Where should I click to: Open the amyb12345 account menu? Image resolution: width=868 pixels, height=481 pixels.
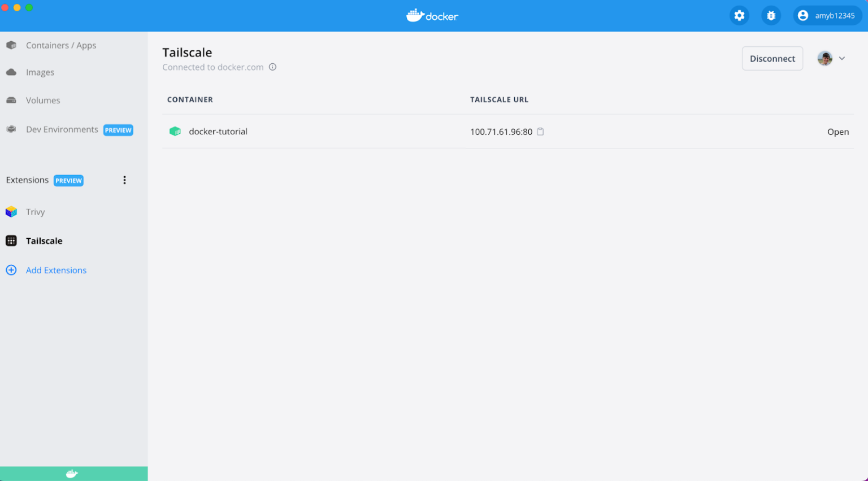click(827, 15)
